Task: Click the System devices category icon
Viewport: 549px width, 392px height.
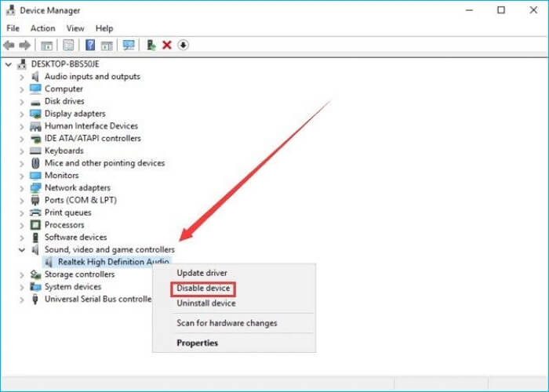Action: (x=35, y=287)
